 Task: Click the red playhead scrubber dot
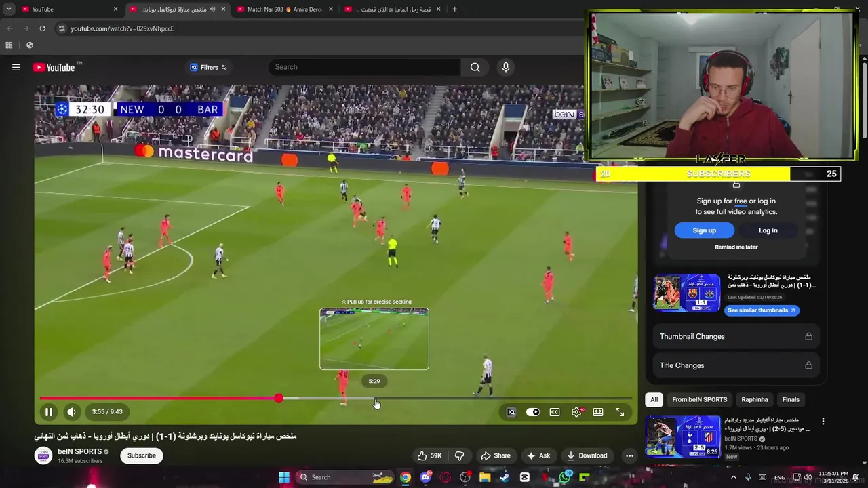point(279,398)
